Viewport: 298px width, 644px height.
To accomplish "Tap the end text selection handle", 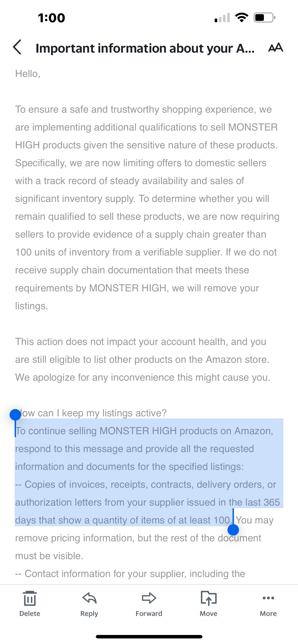I will pyautogui.click(x=233, y=530).
